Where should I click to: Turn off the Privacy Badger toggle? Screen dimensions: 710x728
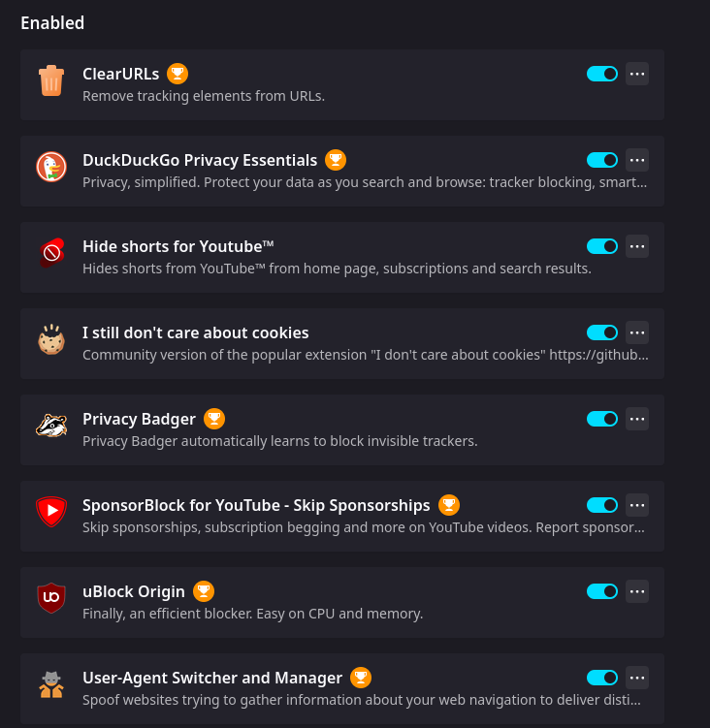point(602,419)
